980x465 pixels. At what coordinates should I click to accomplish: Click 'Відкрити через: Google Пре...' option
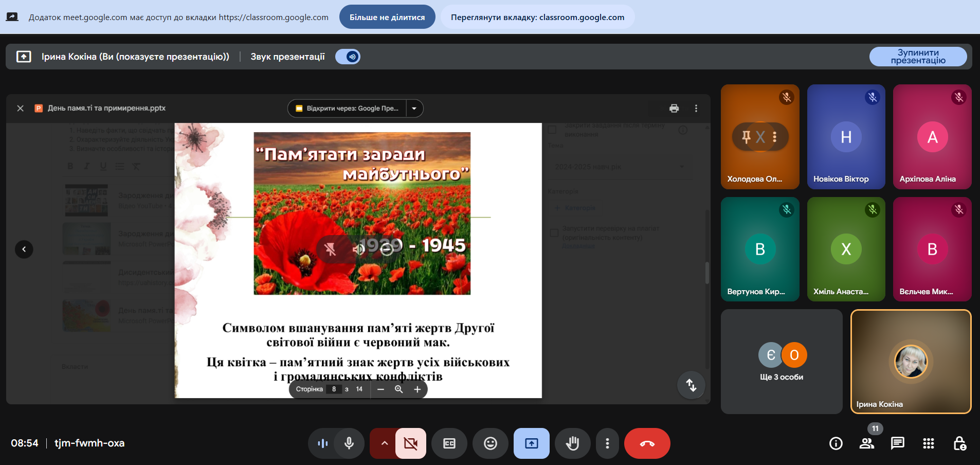click(x=348, y=109)
